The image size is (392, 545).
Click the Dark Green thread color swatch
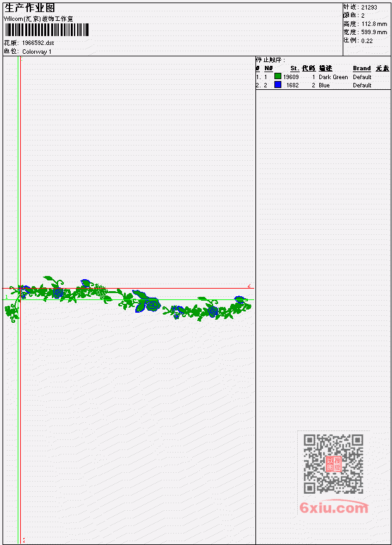pyautogui.click(x=278, y=76)
